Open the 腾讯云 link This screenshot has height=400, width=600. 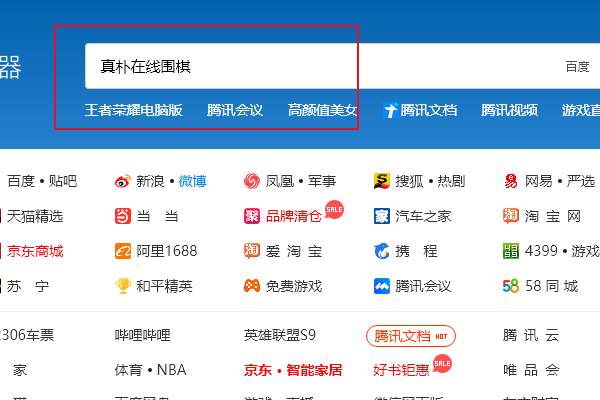(x=531, y=335)
